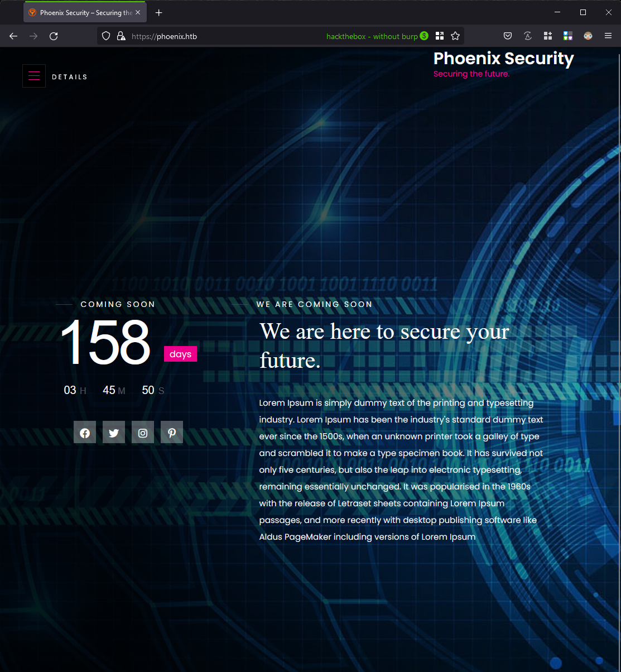621x672 pixels.
Task: Go back to the previous page
Action: point(13,36)
